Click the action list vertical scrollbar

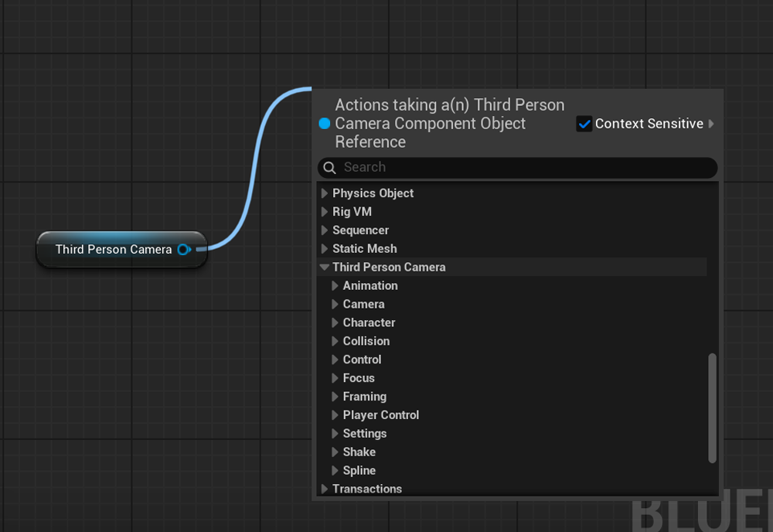pyautogui.click(x=712, y=408)
